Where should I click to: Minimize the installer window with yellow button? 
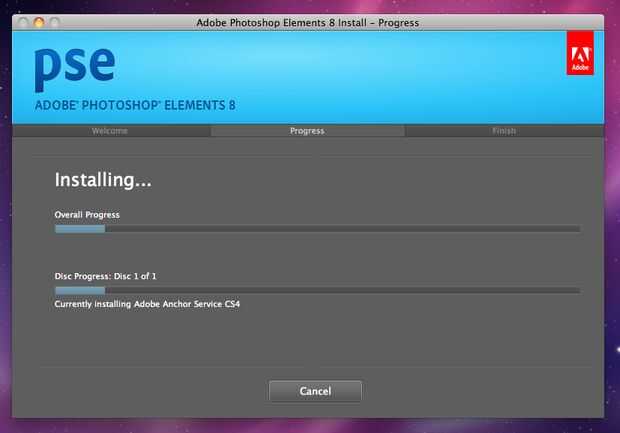pos(39,23)
